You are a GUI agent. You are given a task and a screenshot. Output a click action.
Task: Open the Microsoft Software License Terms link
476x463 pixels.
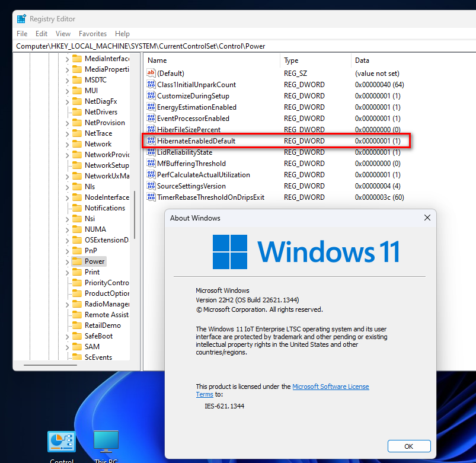331,387
